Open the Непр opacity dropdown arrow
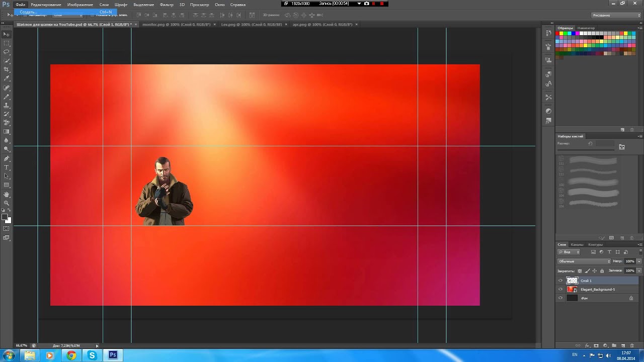Viewport: 644px width, 362px height. click(639, 261)
